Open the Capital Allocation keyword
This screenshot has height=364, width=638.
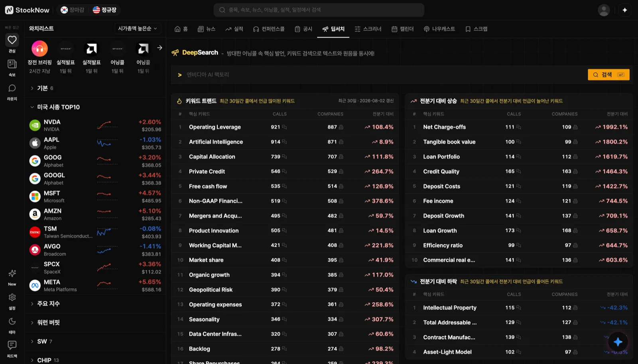coord(212,157)
